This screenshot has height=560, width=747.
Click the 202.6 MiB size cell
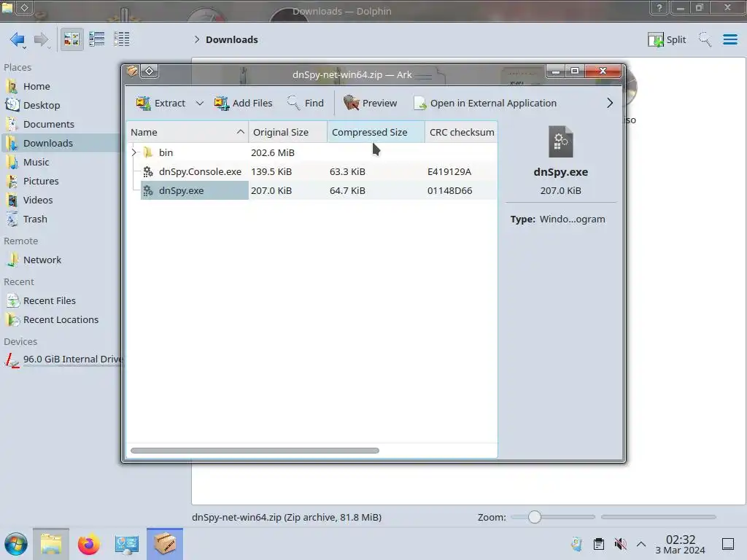coord(273,152)
